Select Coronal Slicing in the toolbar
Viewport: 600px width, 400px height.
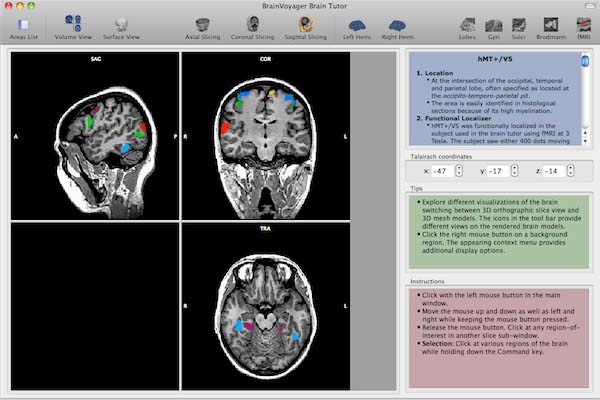click(252, 25)
